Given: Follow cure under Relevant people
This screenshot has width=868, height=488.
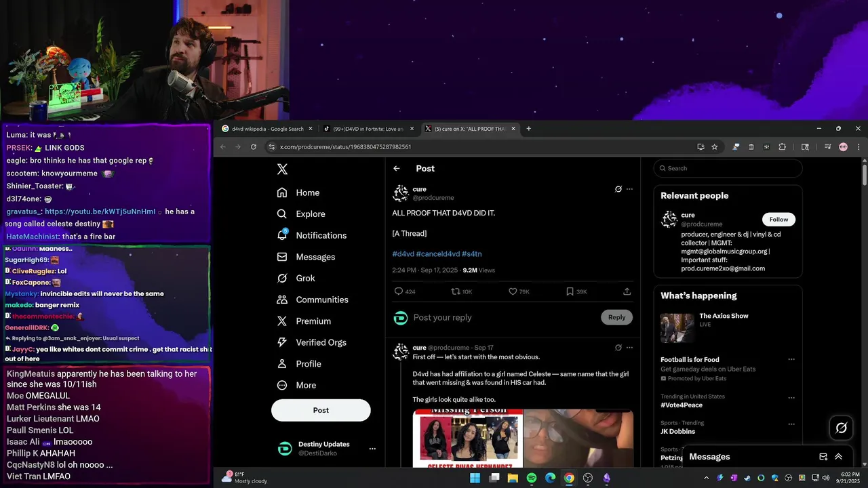Looking at the screenshot, I should pos(778,220).
